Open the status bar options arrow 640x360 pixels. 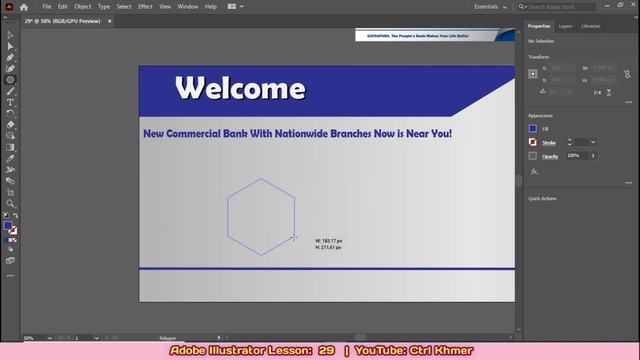coord(219,338)
